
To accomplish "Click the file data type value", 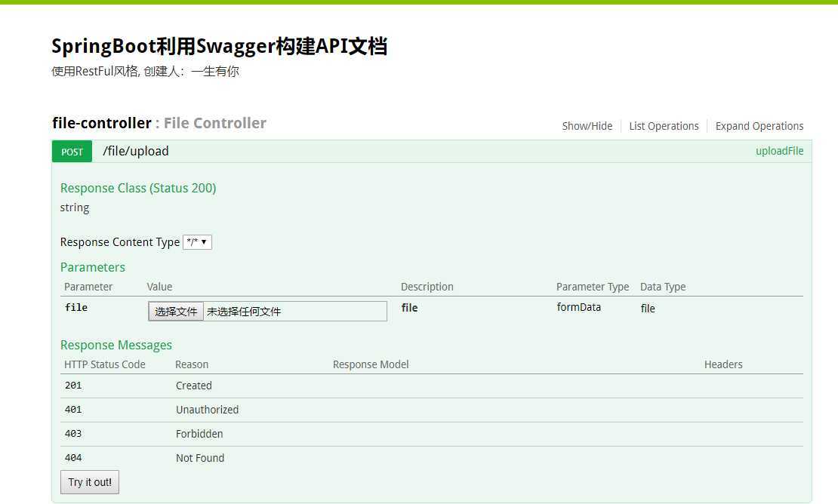I will [x=648, y=309].
